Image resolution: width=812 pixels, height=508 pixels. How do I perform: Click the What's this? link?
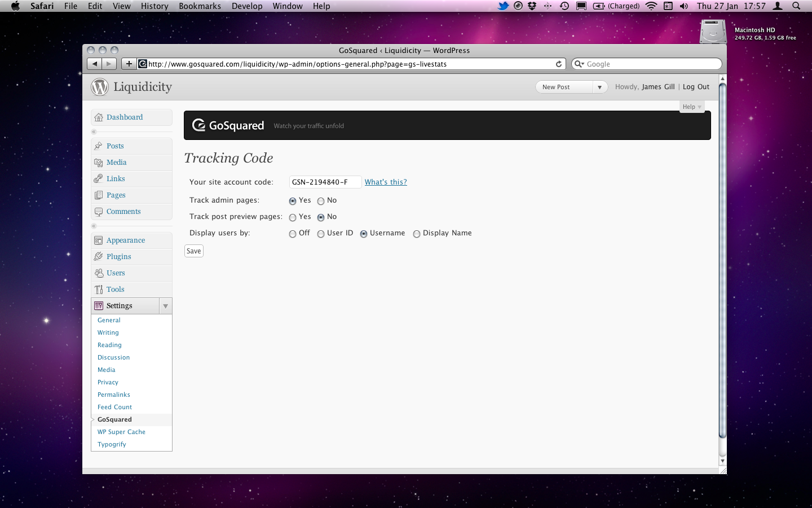(x=386, y=182)
